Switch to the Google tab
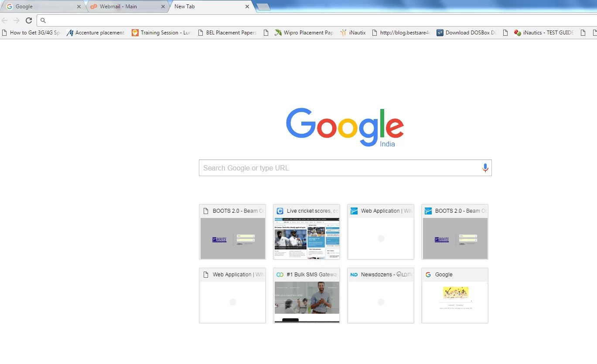This screenshot has height=364, width=597. coord(44,7)
